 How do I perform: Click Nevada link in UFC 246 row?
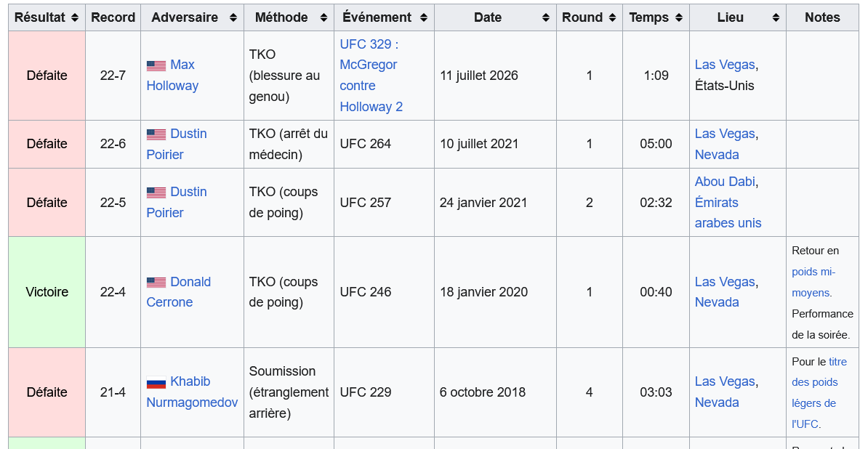pos(717,302)
